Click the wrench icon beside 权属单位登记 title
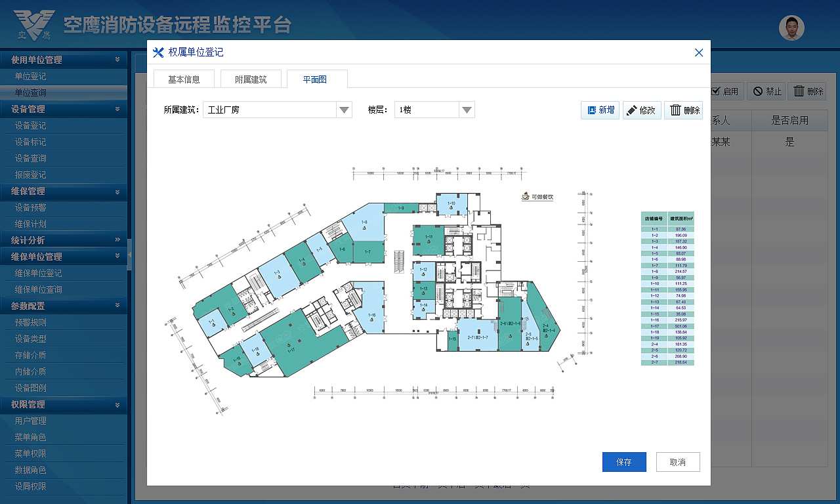The image size is (840, 504). click(157, 52)
